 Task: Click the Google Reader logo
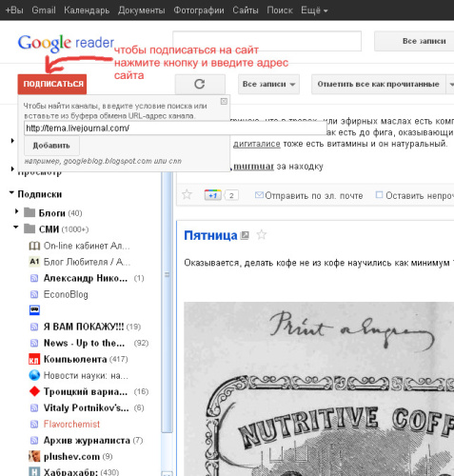pyautogui.click(x=66, y=43)
